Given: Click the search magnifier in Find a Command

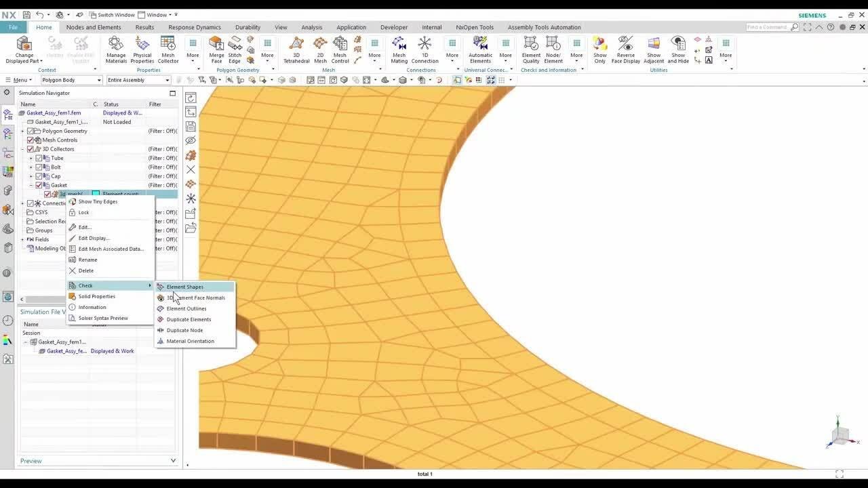Looking at the screenshot, I should 795,27.
